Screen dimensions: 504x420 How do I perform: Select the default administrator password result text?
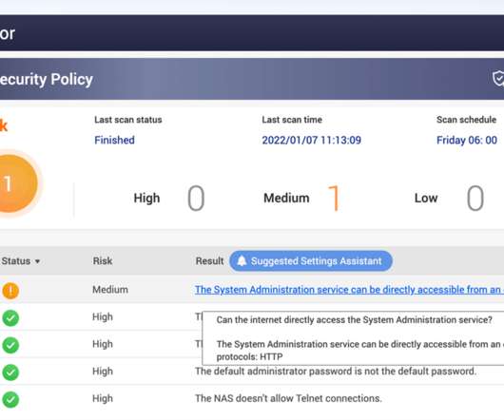pyautogui.click(x=336, y=372)
